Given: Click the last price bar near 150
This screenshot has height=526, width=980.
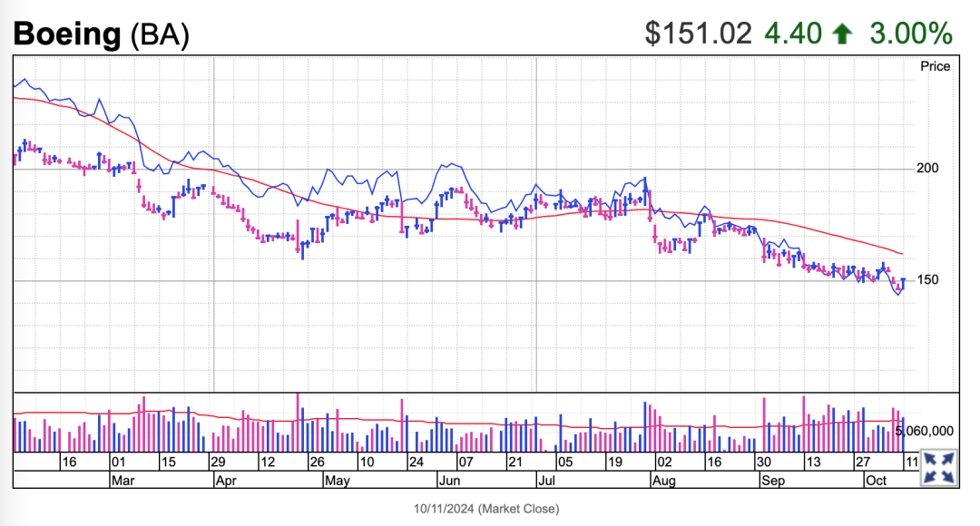Looking at the screenshot, I should click(903, 284).
